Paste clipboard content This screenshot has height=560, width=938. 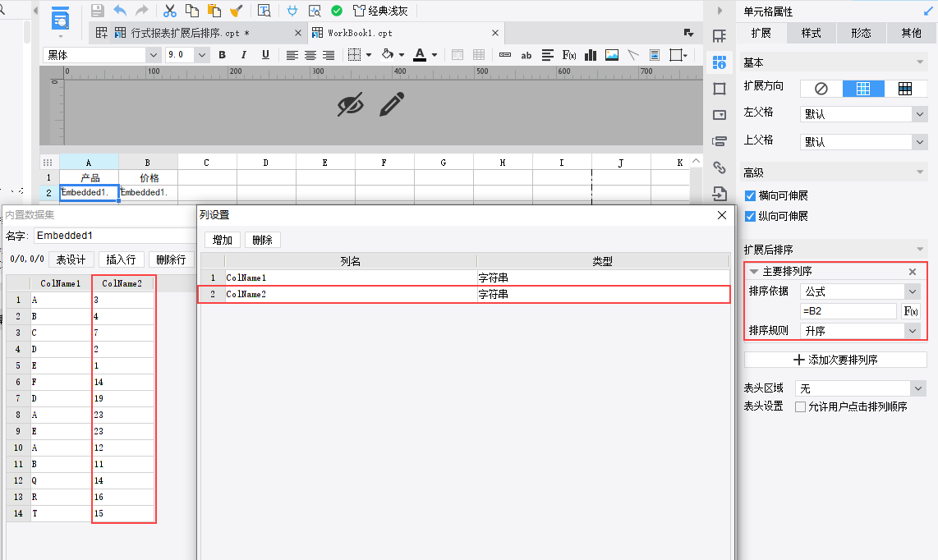pyautogui.click(x=214, y=11)
